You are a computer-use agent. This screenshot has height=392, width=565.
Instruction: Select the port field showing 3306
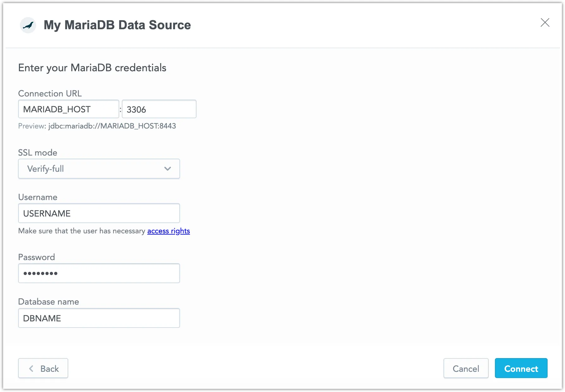(159, 109)
